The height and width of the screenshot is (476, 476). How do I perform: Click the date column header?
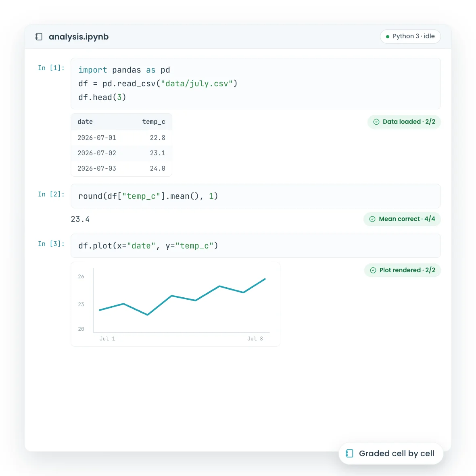pyautogui.click(x=85, y=122)
